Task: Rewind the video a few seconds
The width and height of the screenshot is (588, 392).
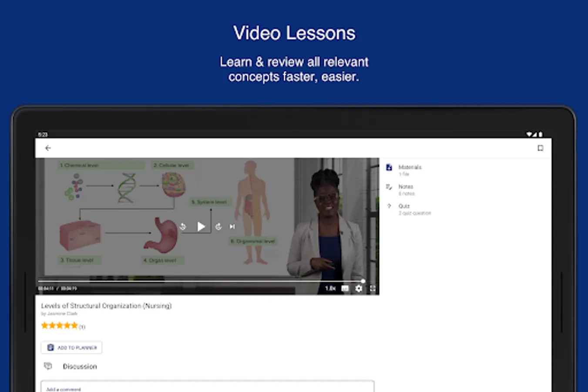Action: [183, 226]
